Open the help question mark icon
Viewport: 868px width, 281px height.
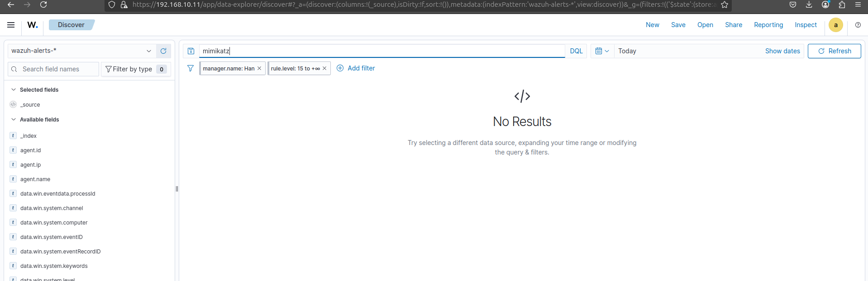point(858,25)
